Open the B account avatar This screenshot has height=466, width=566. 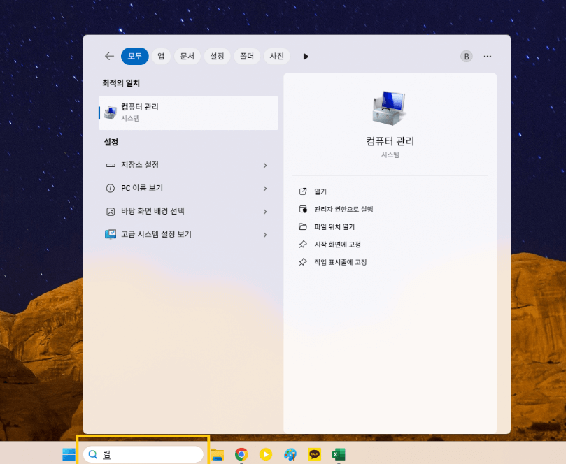466,56
